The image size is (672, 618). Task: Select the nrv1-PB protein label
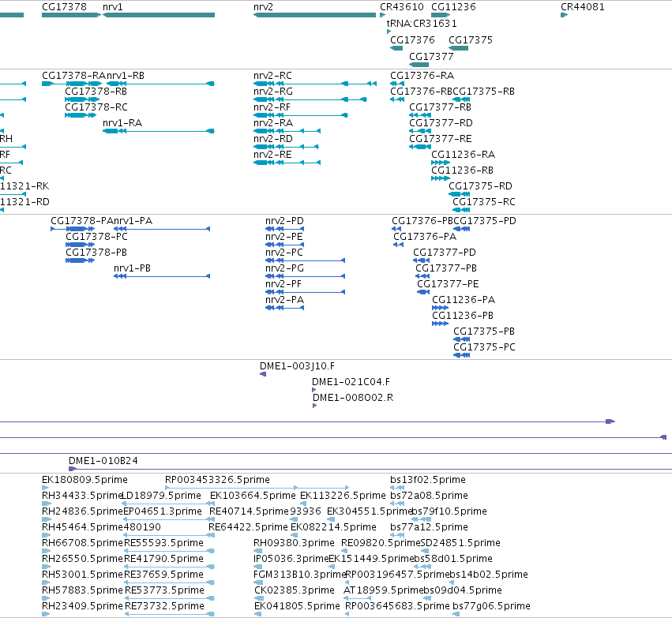coord(133,268)
